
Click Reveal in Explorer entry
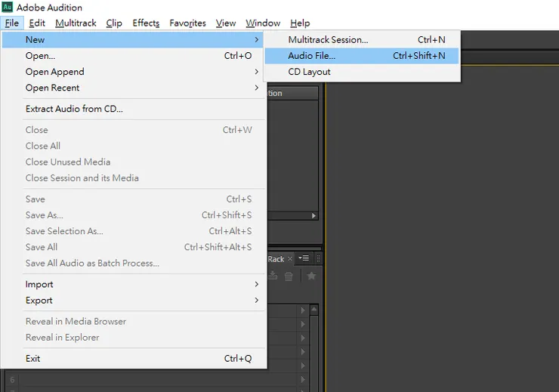134,337
